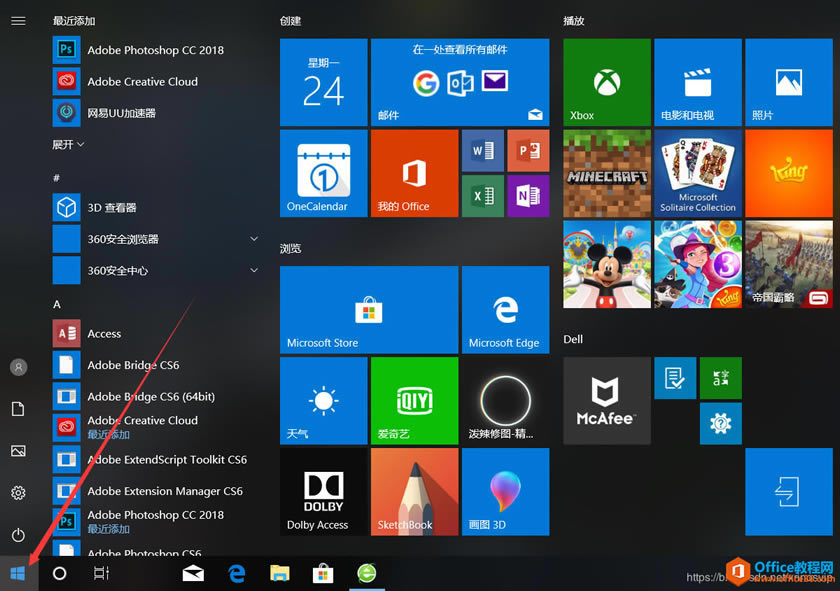The image size is (840, 591).
Task: Open the Mickey Mouse game tile
Action: (607, 264)
